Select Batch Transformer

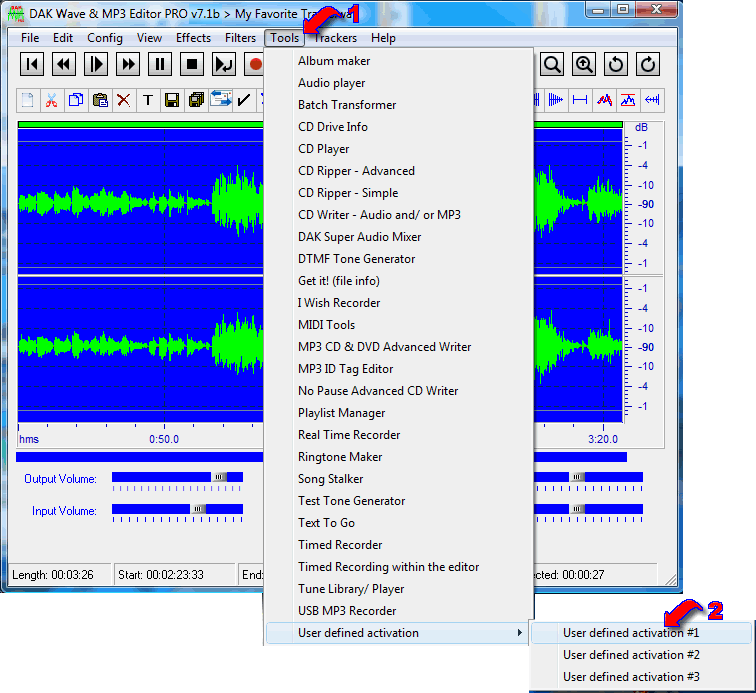pyautogui.click(x=400, y=105)
